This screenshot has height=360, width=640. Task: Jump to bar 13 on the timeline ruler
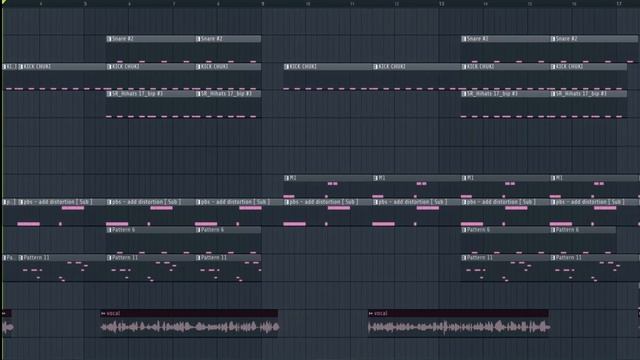[x=441, y=4]
